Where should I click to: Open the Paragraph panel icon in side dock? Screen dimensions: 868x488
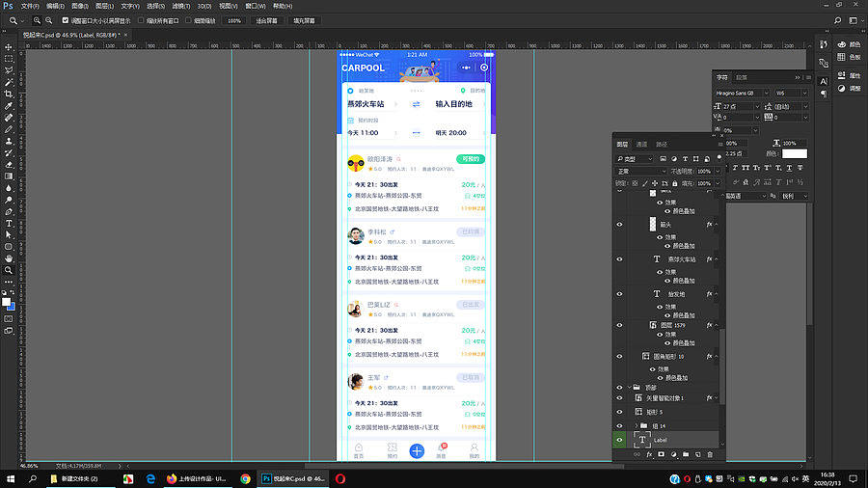coord(824,95)
